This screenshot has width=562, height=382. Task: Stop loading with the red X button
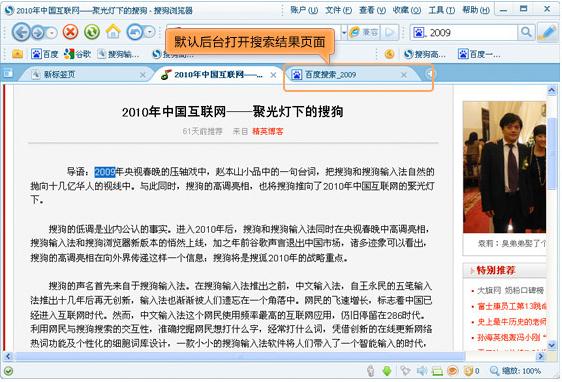click(70, 32)
